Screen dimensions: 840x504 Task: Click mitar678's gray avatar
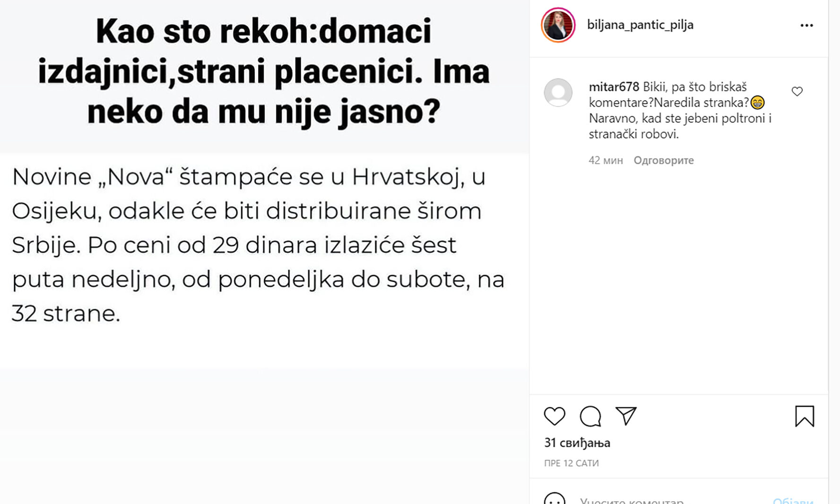(558, 93)
